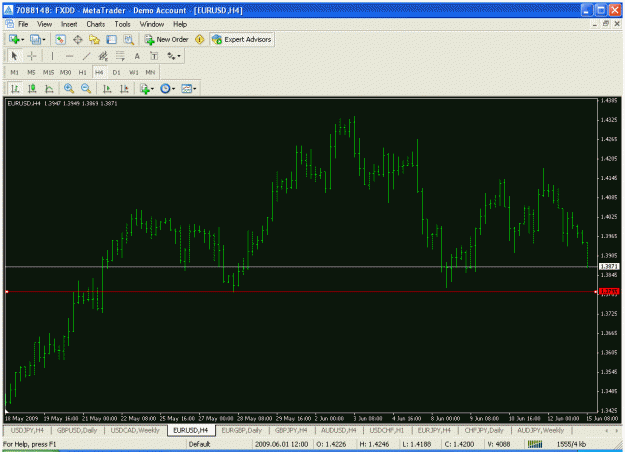The width and height of the screenshot is (625, 452).
Task: Click the Chart Shift icon
Action: tap(124, 88)
